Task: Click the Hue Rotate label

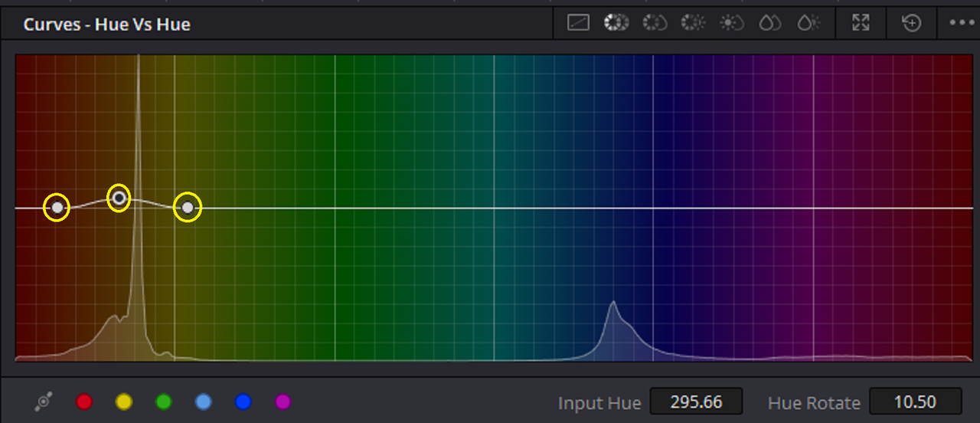Action: pos(814,403)
